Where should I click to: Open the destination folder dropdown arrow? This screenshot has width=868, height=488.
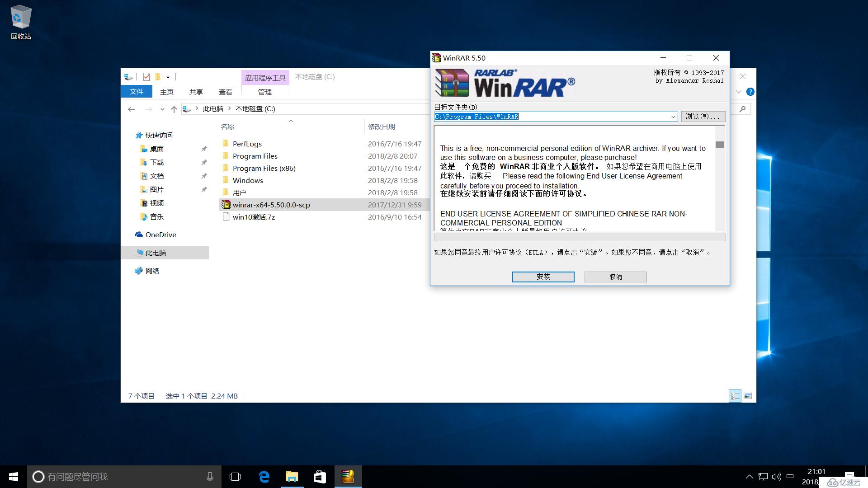click(673, 117)
